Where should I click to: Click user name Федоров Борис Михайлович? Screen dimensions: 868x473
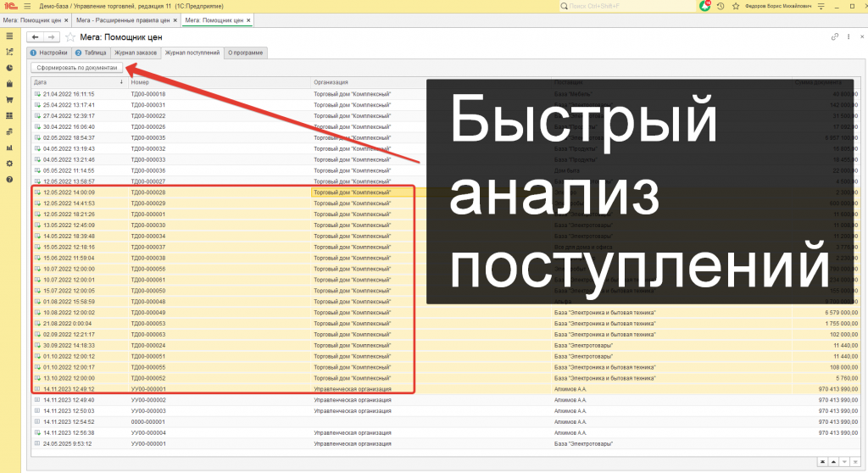pyautogui.click(x=778, y=6)
